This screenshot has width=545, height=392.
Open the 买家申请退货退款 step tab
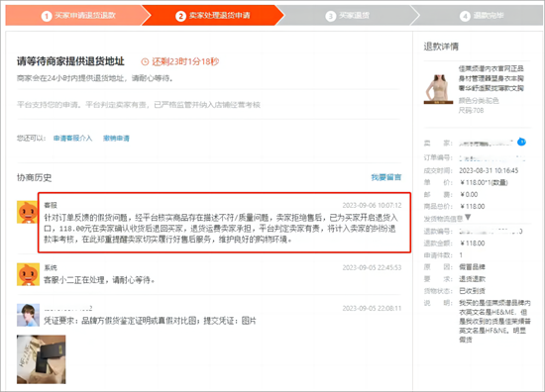click(x=78, y=15)
